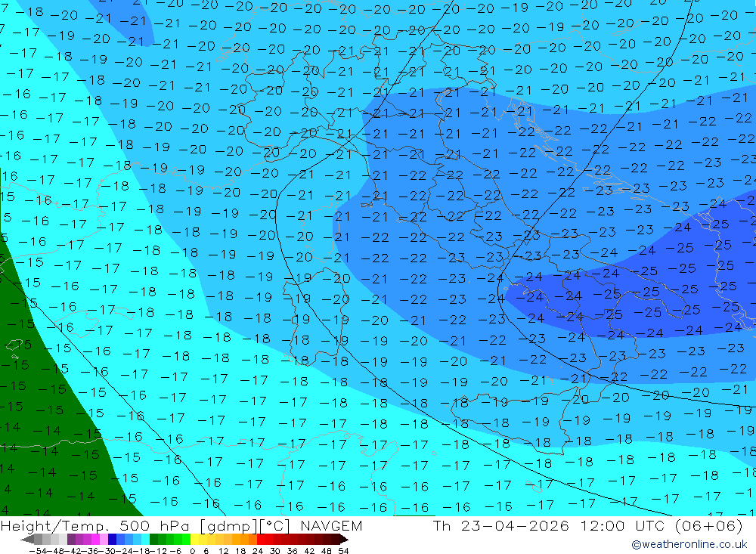Pick the bright red swatch in legend
756x554 pixels.
pos(261,539)
